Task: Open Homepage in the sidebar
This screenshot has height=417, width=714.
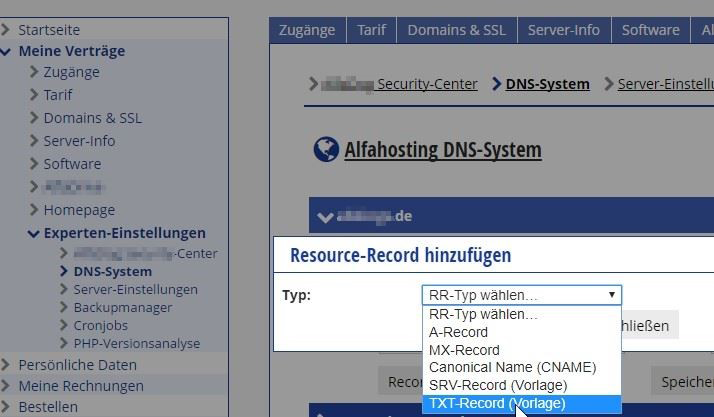Action: point(79,210)
